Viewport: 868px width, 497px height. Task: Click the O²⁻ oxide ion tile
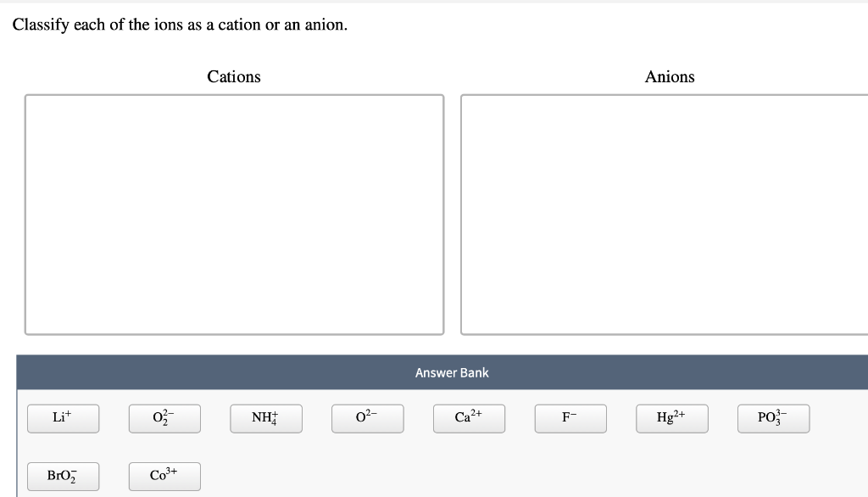(367, 418)
